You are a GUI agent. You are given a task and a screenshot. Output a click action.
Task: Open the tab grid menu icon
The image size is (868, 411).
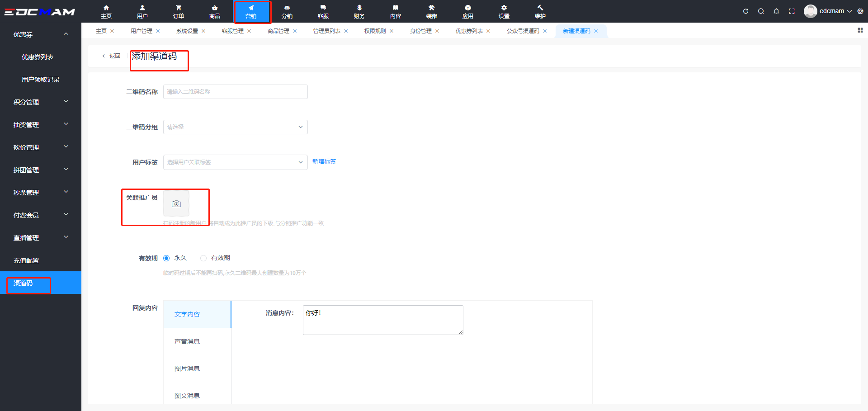(x=860, y=30)
